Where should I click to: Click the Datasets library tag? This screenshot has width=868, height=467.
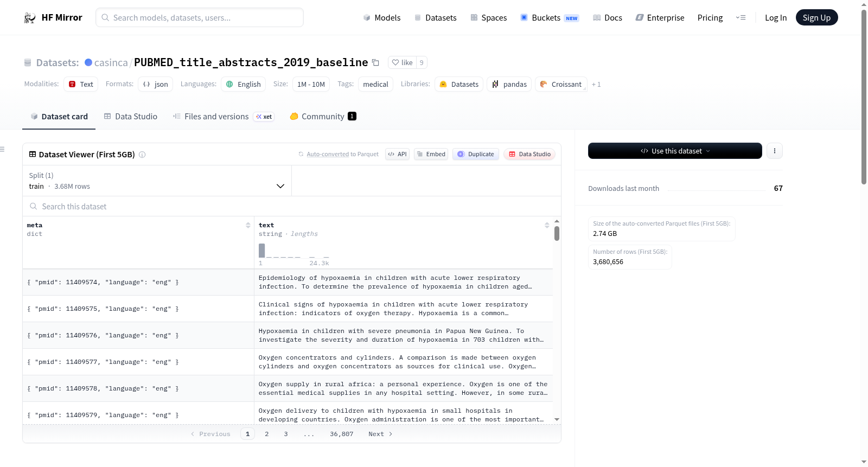(x=459, y=84)
